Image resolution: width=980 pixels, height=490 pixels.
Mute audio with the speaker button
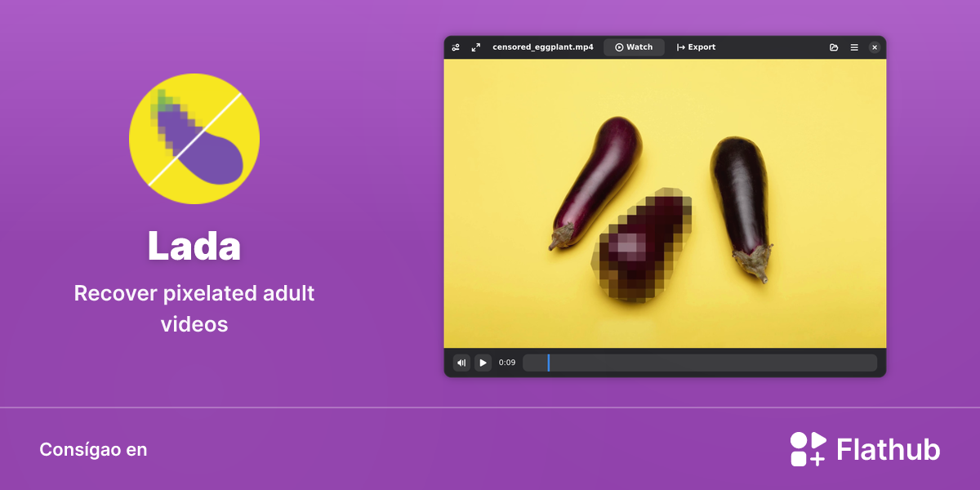click(461, 363)
